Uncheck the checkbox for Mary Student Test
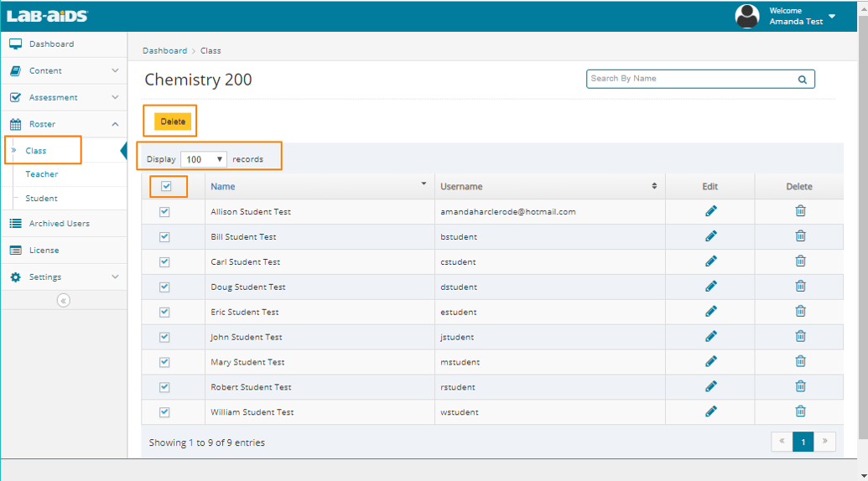This screenshot has height=481, width=868. click(x=164, y=362)
